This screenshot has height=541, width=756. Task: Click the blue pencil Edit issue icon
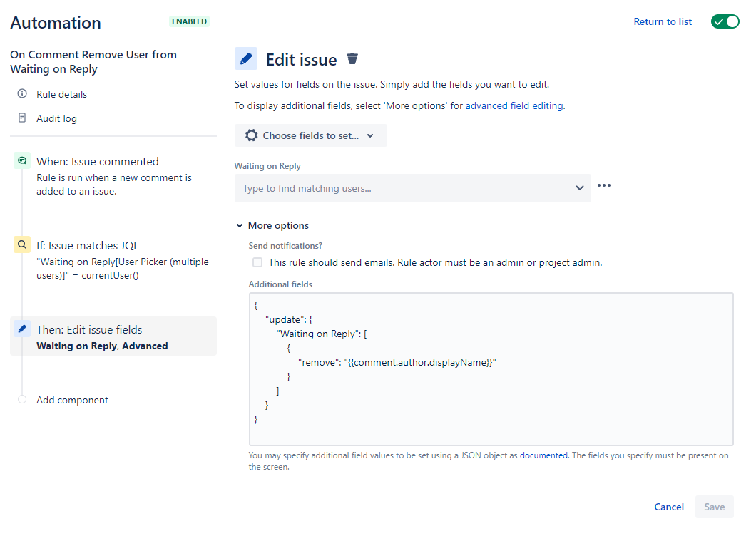click(x=246, y=58)
